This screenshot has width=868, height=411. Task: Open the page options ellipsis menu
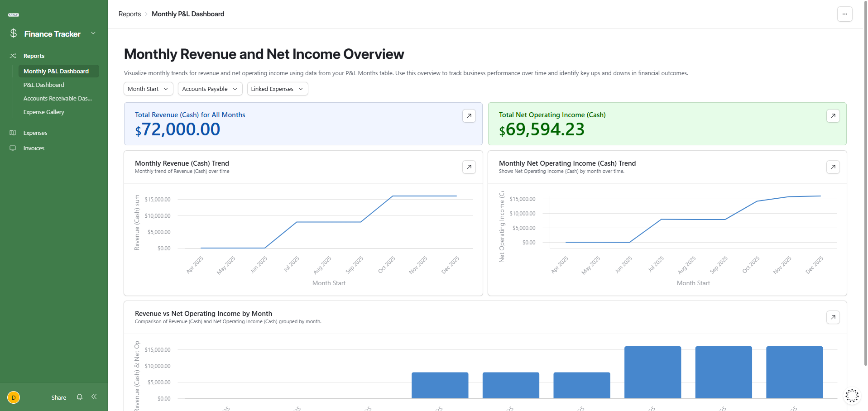[844, 14]
